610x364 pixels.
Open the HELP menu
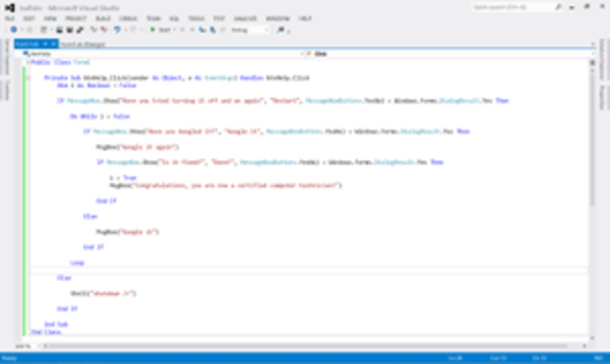305,19
